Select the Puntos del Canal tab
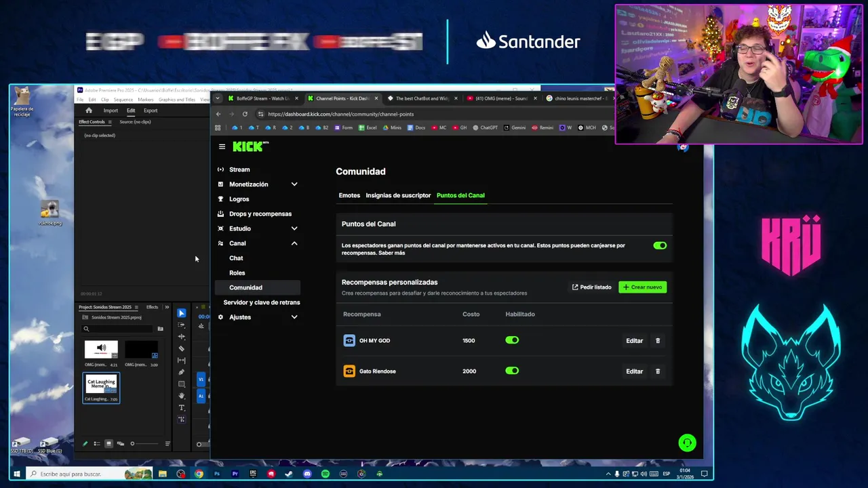This screenshot has width=868, height=488. click(460, 195)
